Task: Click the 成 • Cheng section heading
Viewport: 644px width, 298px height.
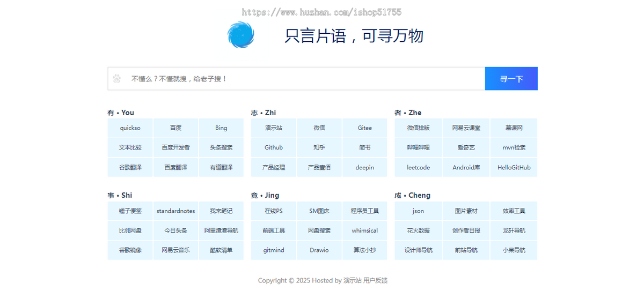Action: pos(413,195)
